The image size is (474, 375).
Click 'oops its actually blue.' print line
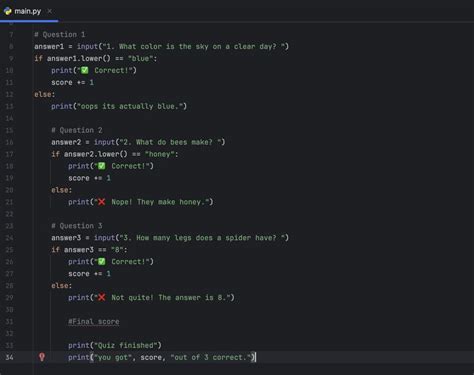[119, 106]
